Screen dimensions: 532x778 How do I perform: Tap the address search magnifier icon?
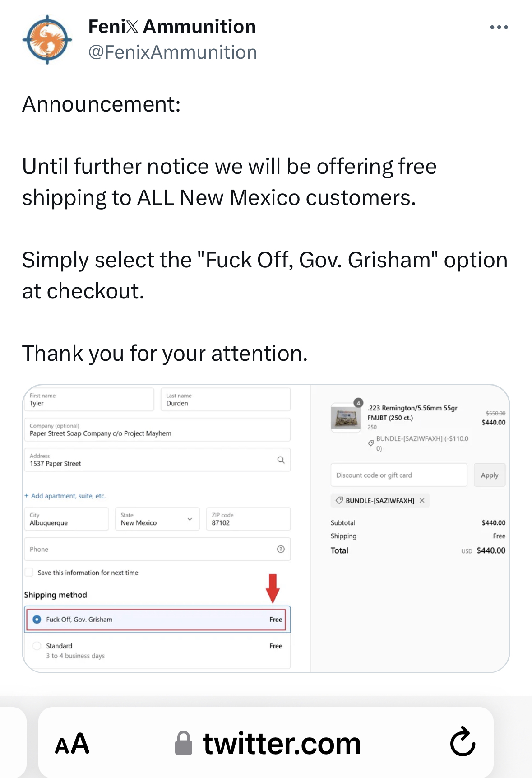(281, 460)
